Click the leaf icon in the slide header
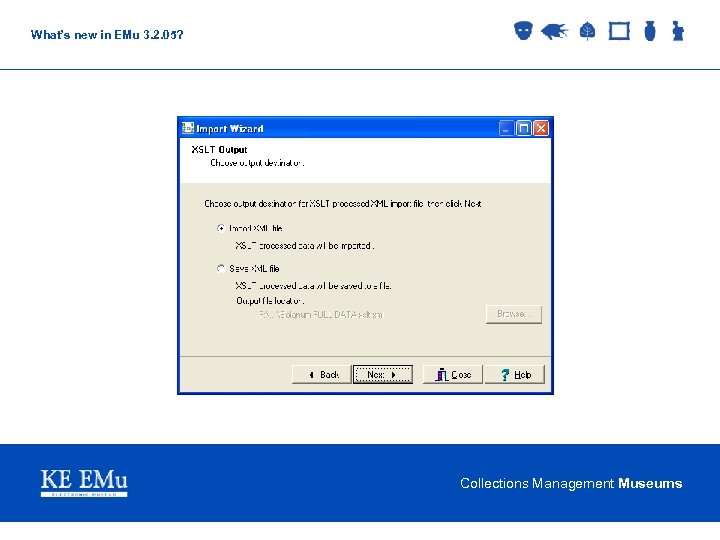 point(587,32)
